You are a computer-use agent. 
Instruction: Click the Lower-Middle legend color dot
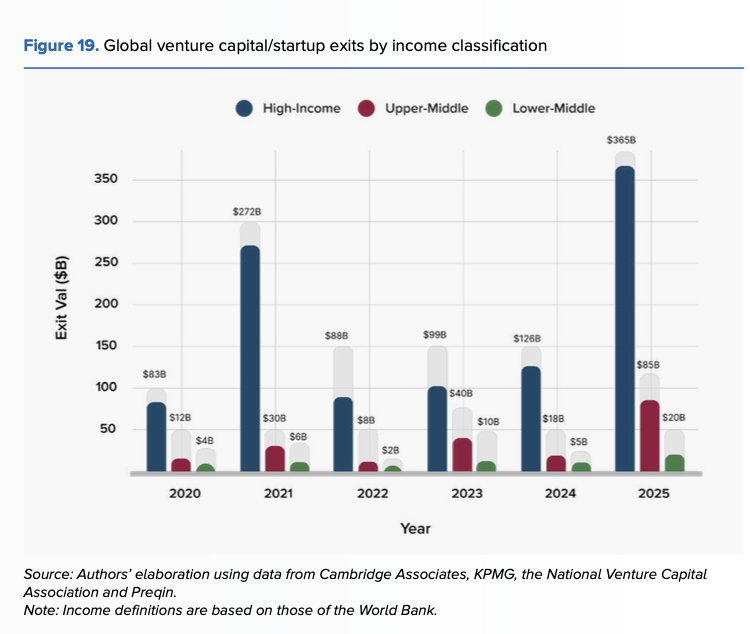[x=494, y=108]
